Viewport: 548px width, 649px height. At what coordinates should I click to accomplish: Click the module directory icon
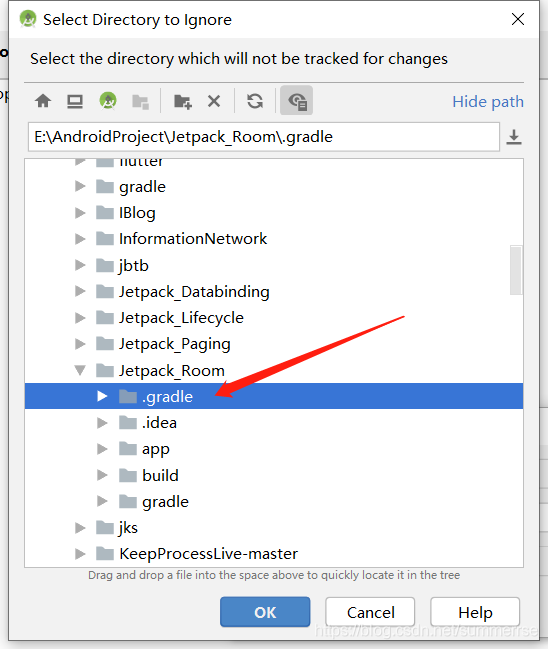(140, 101)
